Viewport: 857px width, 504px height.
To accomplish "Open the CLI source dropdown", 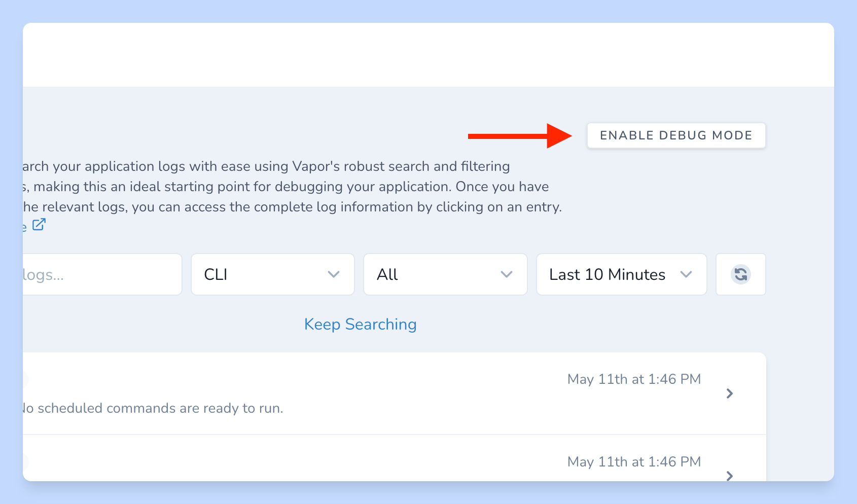I will [272, 274].
